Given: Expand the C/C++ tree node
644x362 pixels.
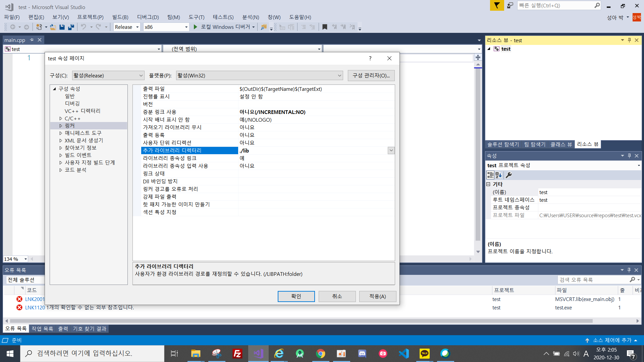Looking at the screenshot, I should click(61, 118).
